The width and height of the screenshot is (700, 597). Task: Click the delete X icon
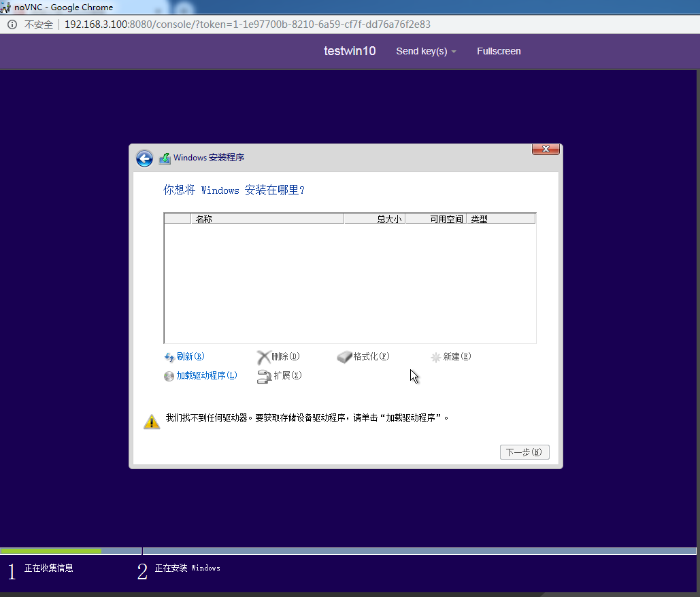(263, 357)
